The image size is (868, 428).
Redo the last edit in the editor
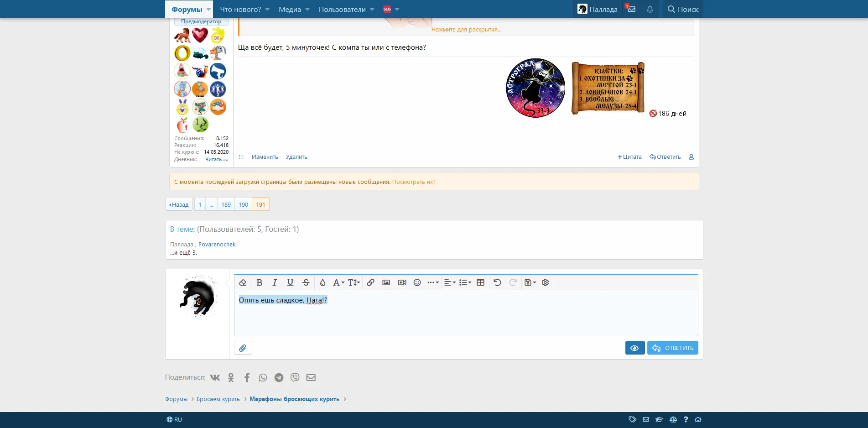(x=513, y=282)
